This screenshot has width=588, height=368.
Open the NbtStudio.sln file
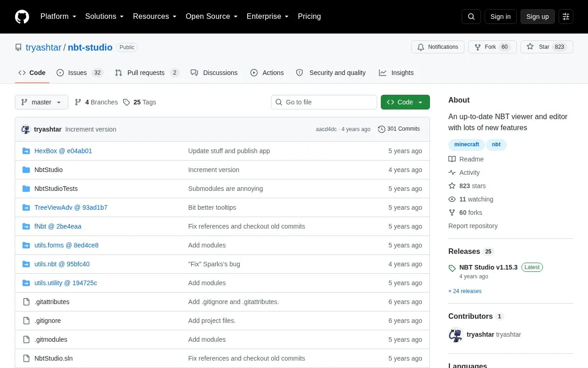[53, 358]
